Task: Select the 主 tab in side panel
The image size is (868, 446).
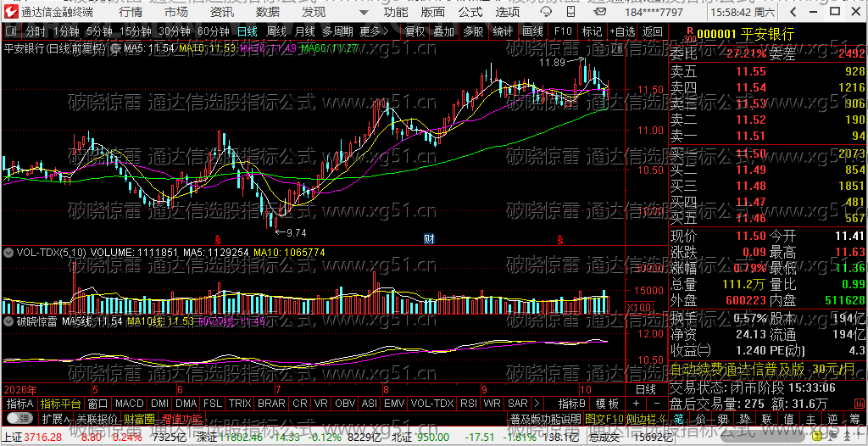Action: tap(811, 417)
